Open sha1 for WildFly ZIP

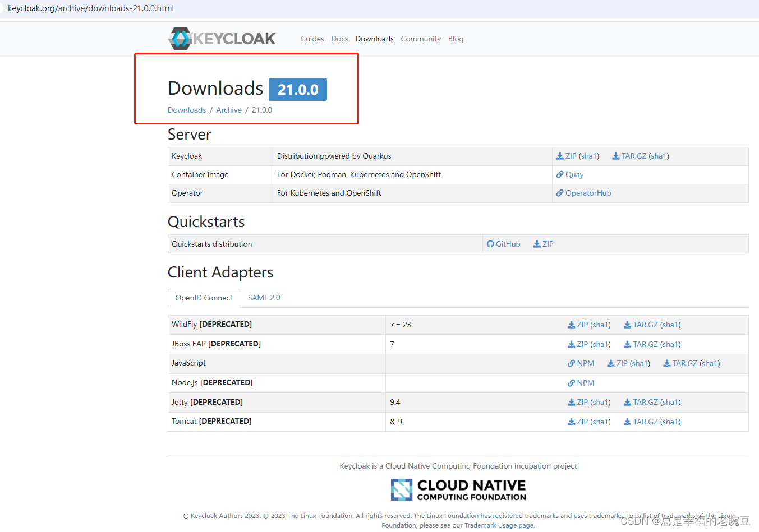tap(600, 325)
